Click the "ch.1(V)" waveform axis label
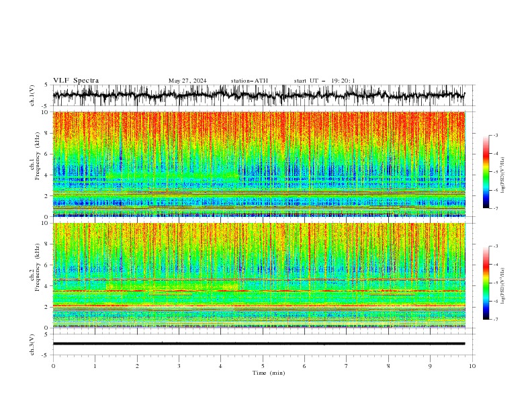This screenshot has width=532, height=411. click(x=32, y=95)
